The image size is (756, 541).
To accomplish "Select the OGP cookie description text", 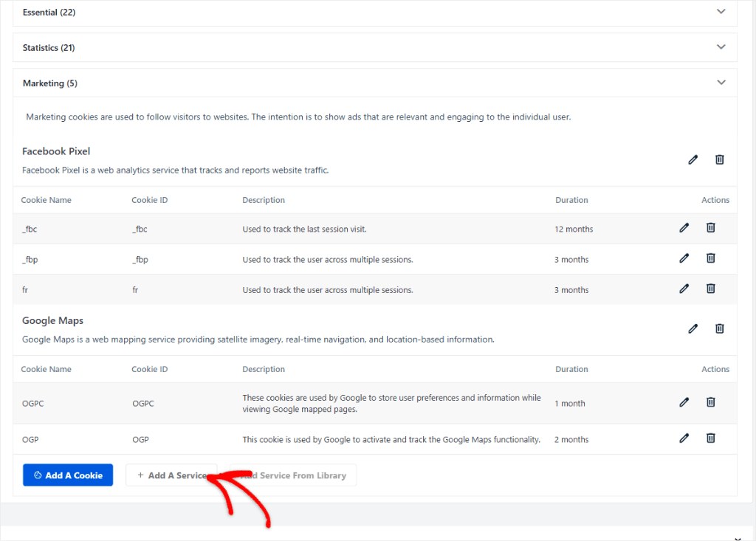I will 391,440.
